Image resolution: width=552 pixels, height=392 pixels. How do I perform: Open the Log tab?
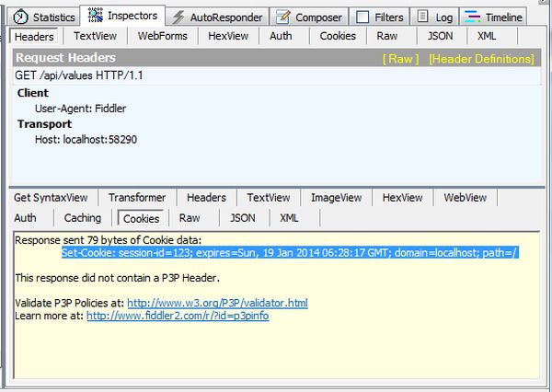click(435, 17)
